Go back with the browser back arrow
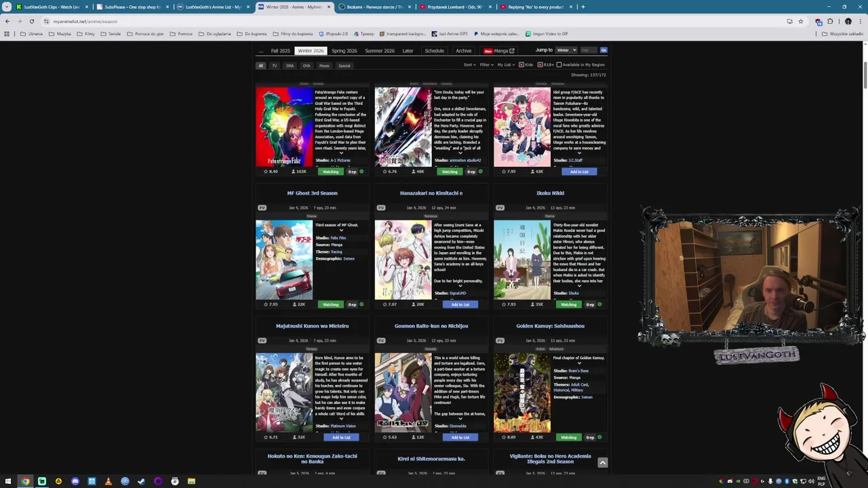This screenshot has width=868, height=488. pyautogui.click(x=7, y=21)
